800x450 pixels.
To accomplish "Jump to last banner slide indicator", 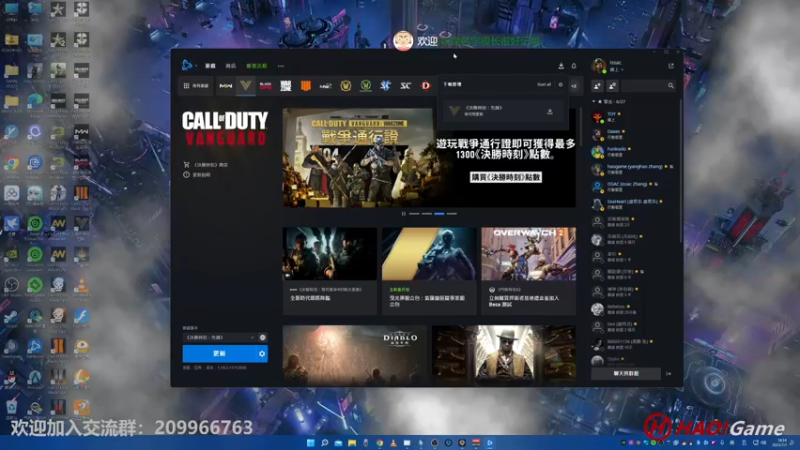I will (452, 214).
